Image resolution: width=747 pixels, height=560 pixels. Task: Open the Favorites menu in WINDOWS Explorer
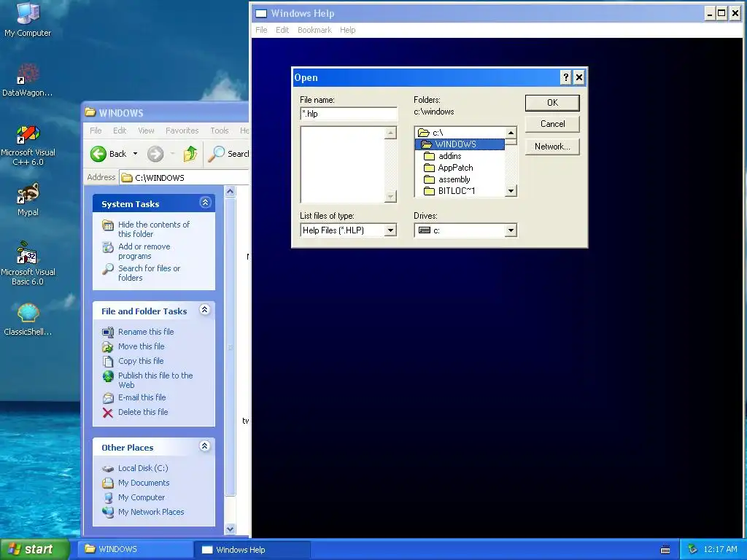click(182, 131)
